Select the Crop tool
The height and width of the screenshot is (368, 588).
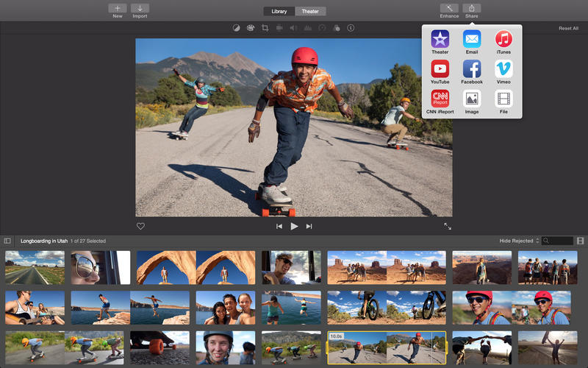coord(265,28)
